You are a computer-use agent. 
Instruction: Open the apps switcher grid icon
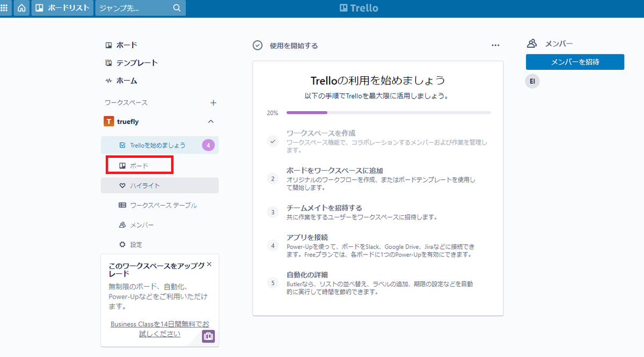pyautogui.click(x=5, y=8)
